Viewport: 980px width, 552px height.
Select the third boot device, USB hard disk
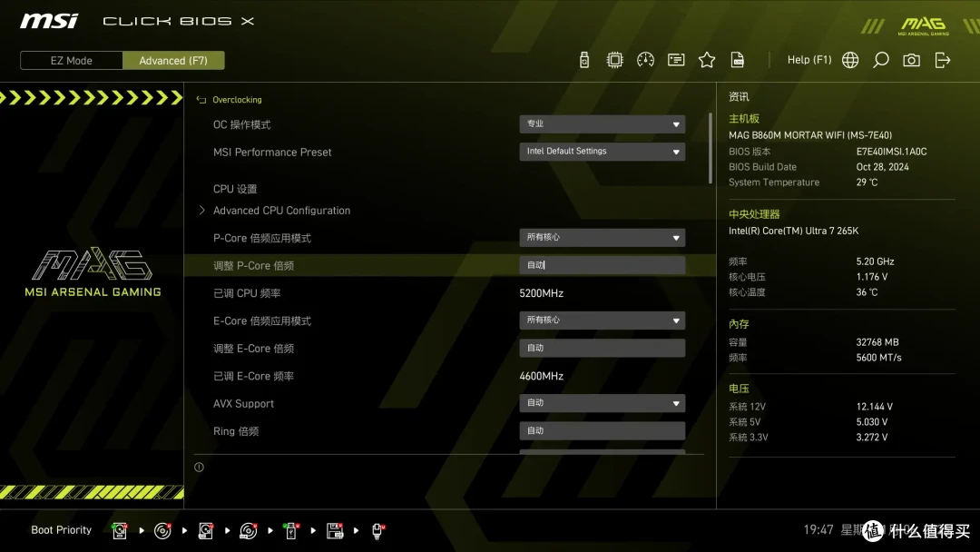click(x=206, y=531)
